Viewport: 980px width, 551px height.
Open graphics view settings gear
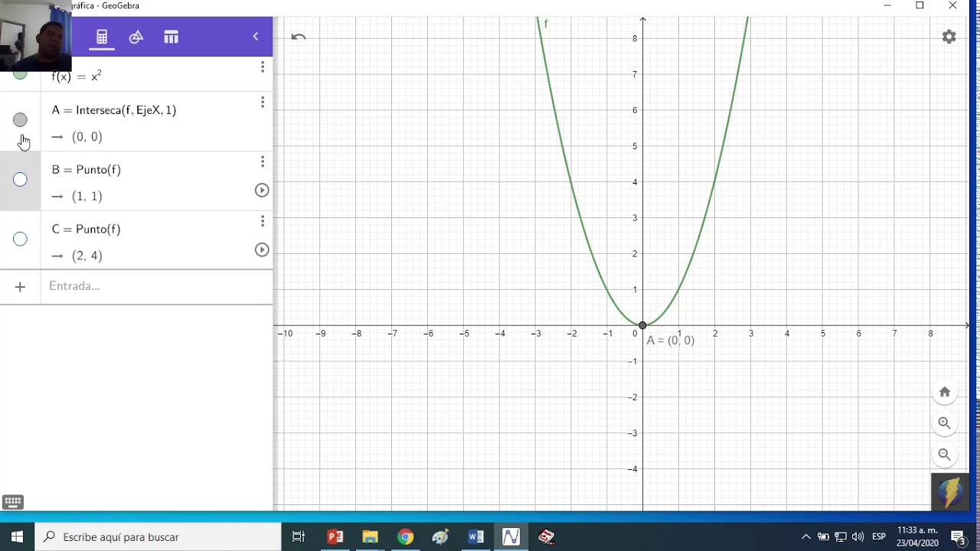click(x=949, y=37)
